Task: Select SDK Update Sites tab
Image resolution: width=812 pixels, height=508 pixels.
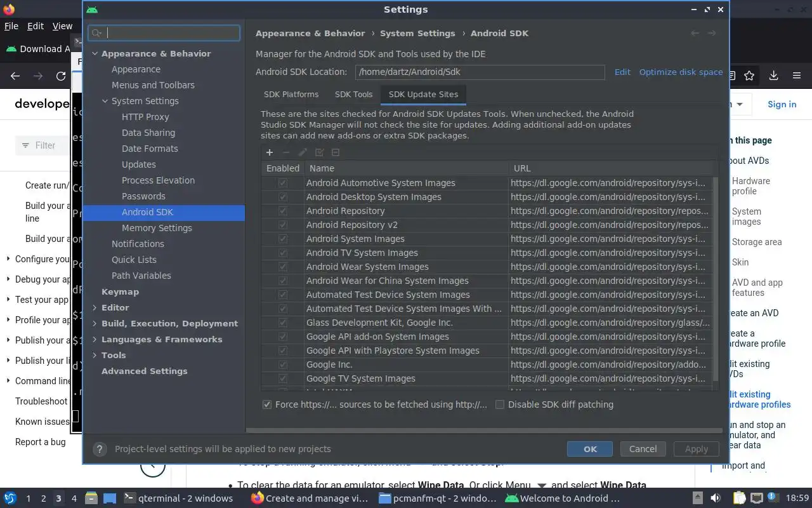Action: pos(423,94)
